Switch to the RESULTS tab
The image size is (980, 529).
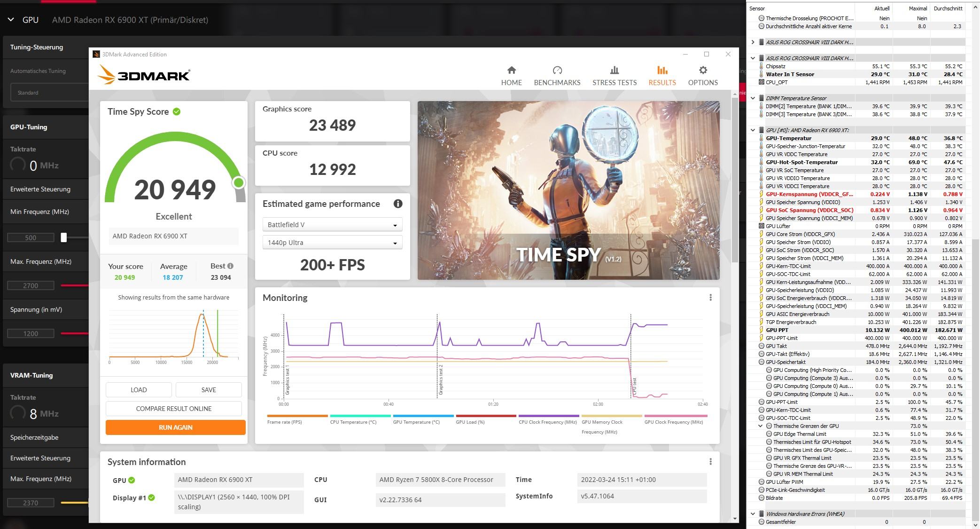[662, 76]
